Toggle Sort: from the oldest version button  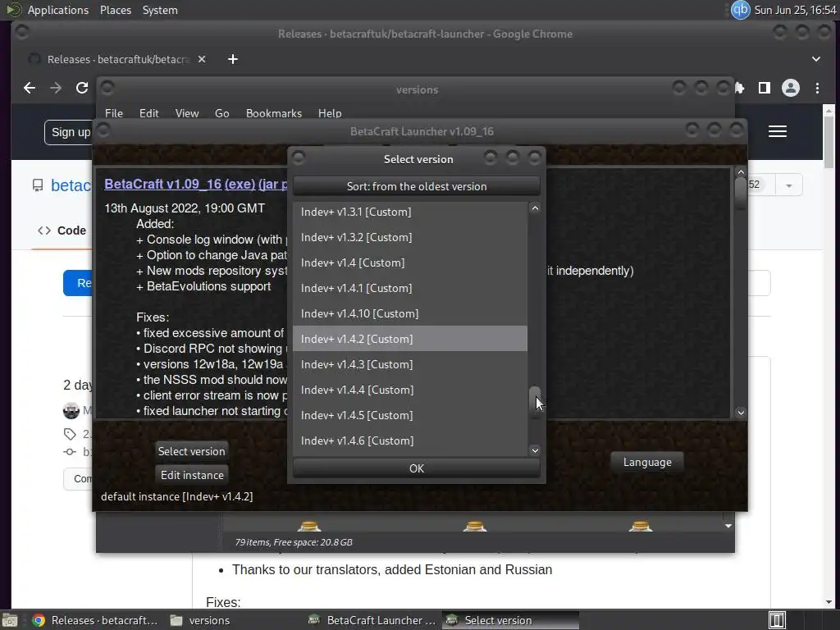click(x=416, y=186)
